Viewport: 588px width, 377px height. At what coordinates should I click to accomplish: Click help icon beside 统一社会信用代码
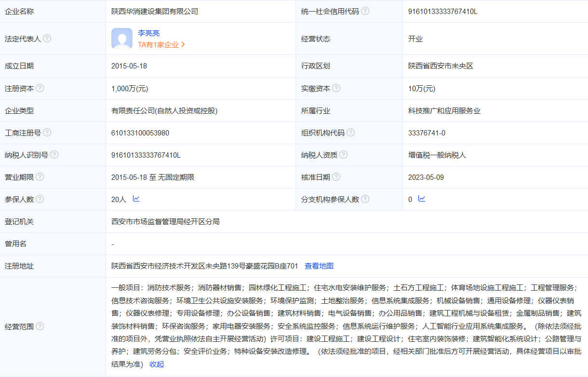tap(365, 11)
